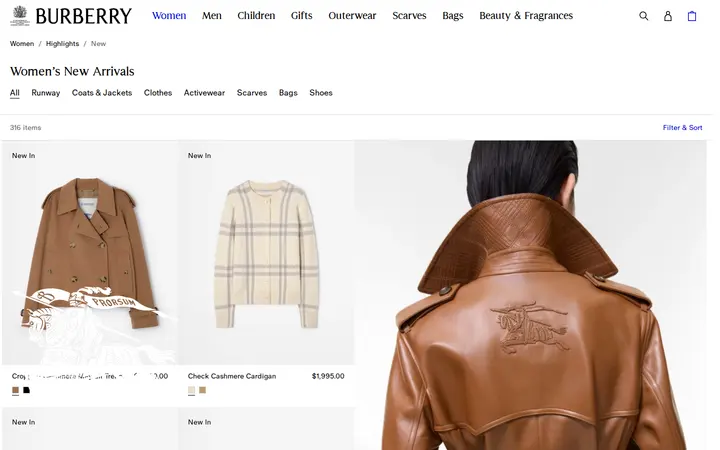
Task: Open the Outerwear menu
Action: pos(352,16)
